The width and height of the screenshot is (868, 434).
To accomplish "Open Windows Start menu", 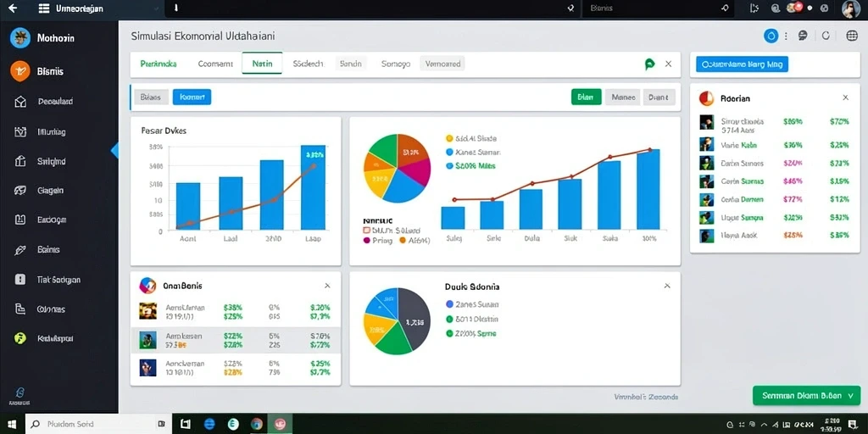I will click(x=12, y=424).
